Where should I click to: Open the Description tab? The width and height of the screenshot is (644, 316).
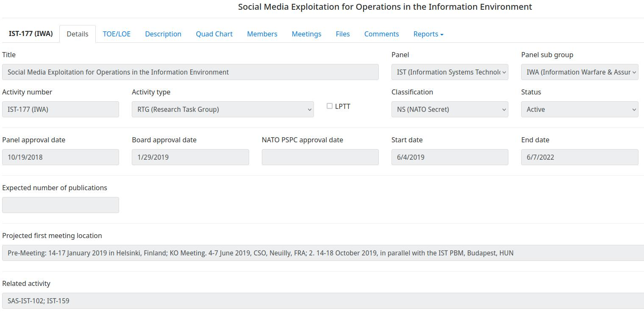(x=163, y=34)
